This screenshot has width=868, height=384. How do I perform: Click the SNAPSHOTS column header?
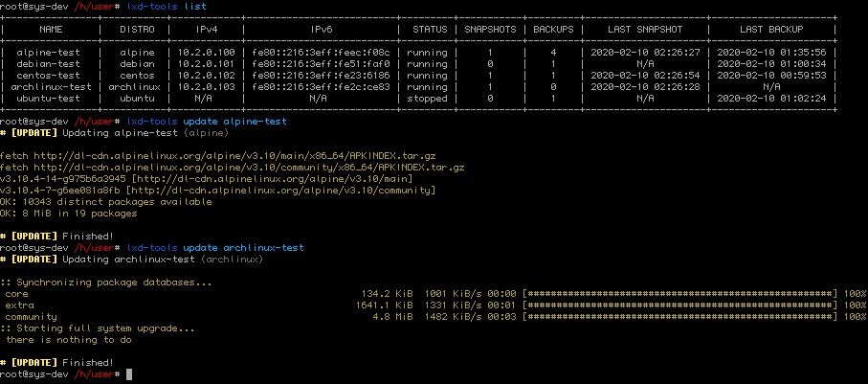(490, 30)
